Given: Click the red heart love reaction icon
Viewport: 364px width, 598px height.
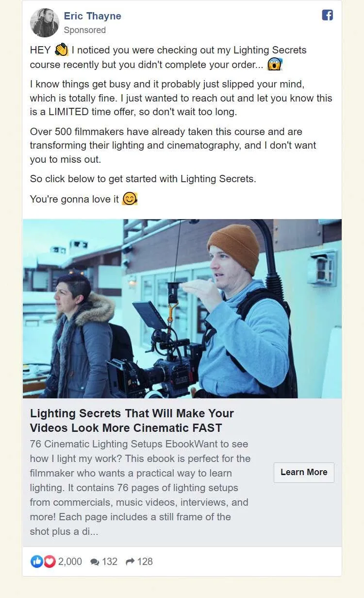Looking at the screenshot, I should click(x=50, y=562).
